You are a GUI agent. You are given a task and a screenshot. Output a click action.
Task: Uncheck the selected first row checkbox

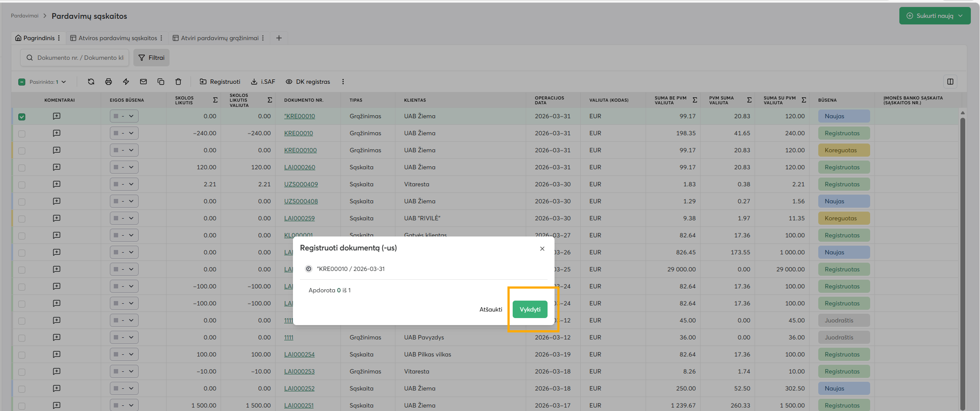click(x=22, y=117)
